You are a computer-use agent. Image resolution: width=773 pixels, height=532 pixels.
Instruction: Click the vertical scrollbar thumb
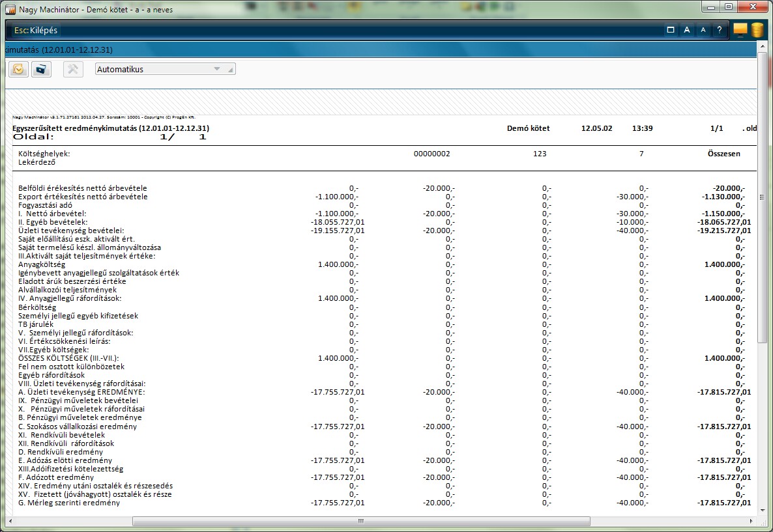coord(763,198)
